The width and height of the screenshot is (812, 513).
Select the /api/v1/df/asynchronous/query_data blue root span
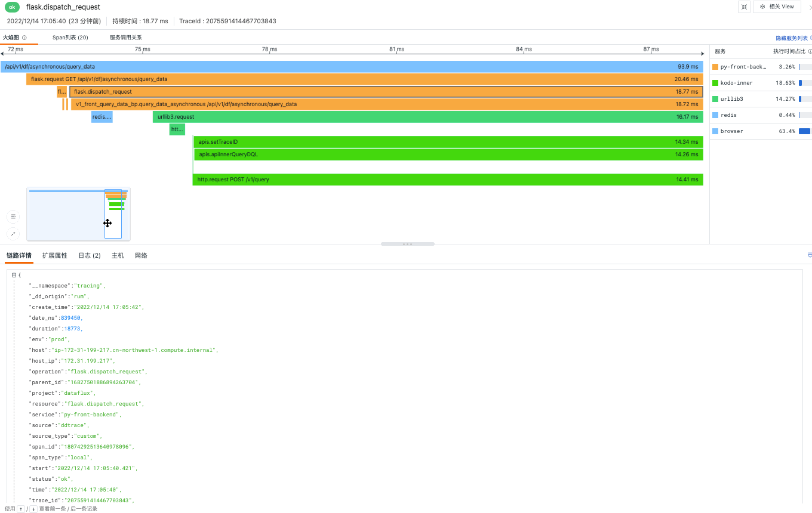[x=352, y=67]
